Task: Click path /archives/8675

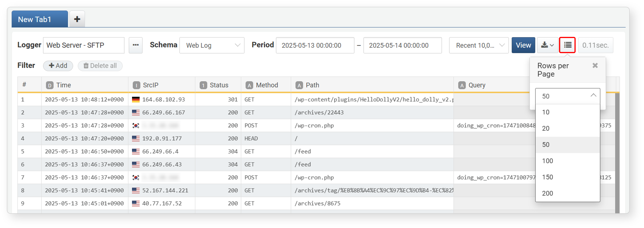Action: point(317,203)
